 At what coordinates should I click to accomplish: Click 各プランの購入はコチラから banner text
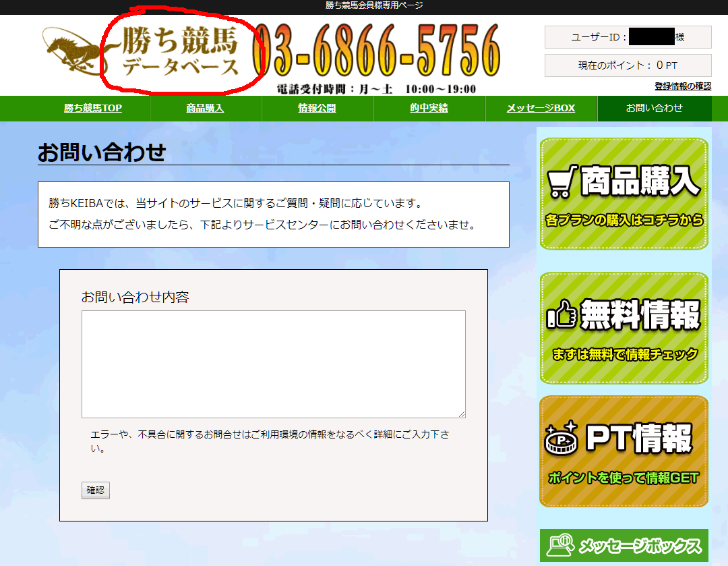(x=624, y=219)
